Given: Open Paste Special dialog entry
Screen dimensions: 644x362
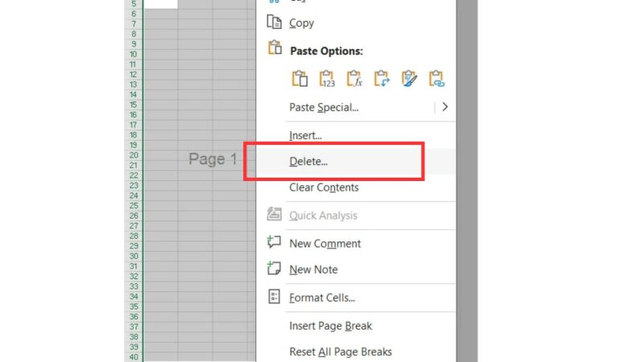Looking at the screenshot, I should click(324, 107).
